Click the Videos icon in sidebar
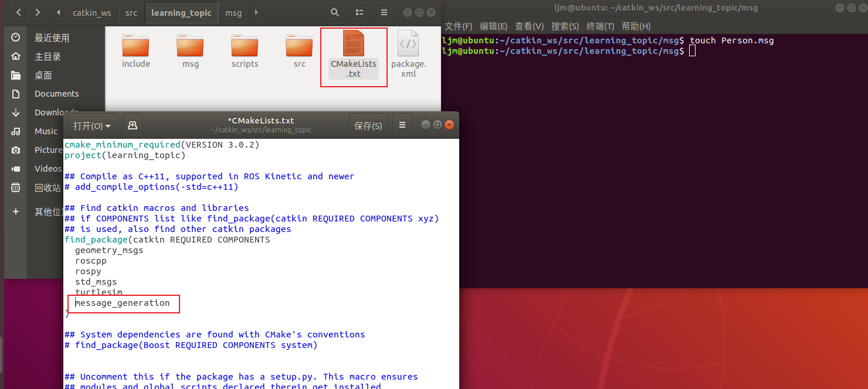This screenshot has height=389, width=868. [16, 169]
